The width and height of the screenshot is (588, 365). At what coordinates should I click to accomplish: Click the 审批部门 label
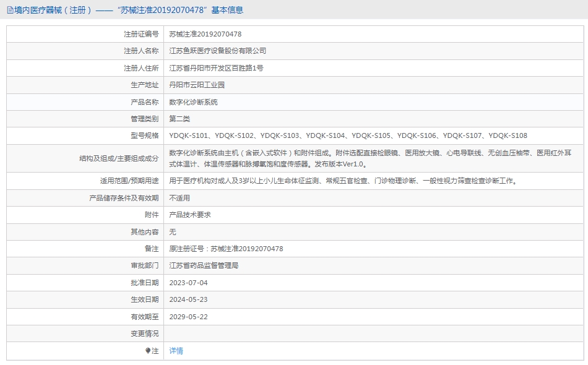click(145, 265)
